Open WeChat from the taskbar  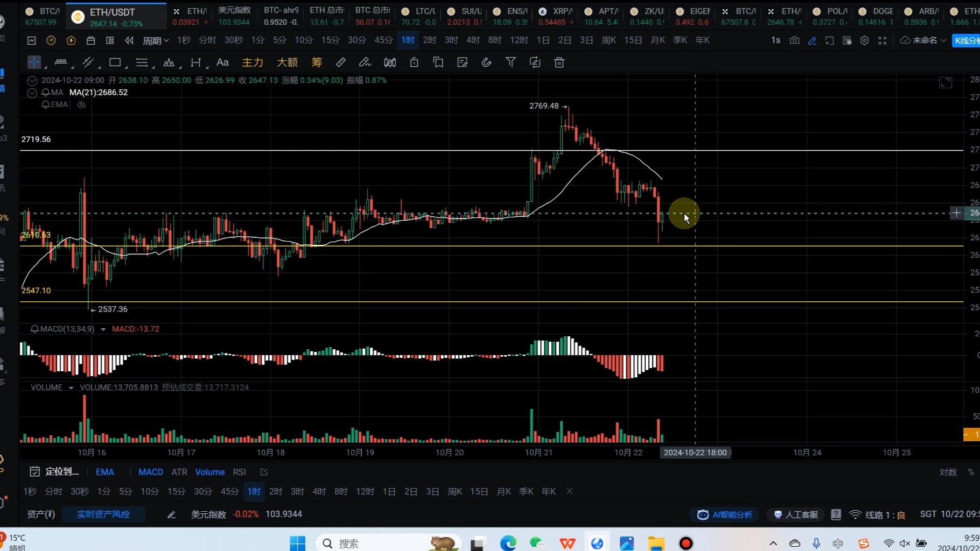pyautogui.click(x=537, y=543)
